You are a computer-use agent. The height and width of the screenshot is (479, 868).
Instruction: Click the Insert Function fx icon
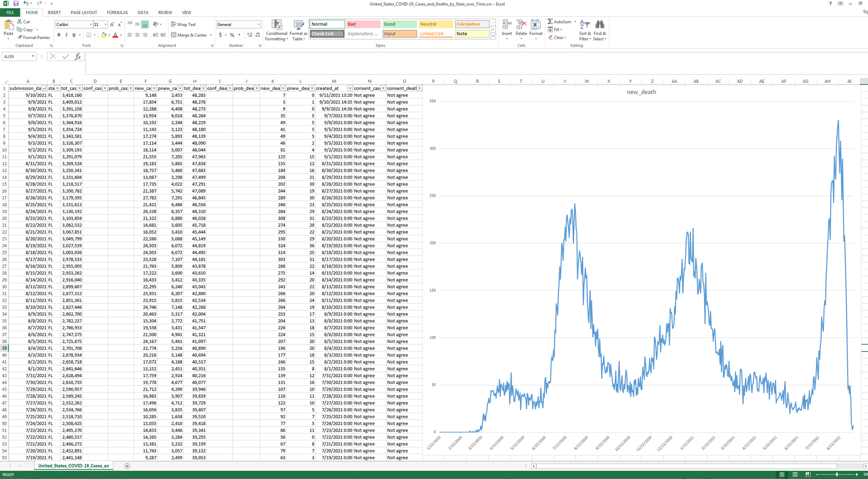pos(78,56)
